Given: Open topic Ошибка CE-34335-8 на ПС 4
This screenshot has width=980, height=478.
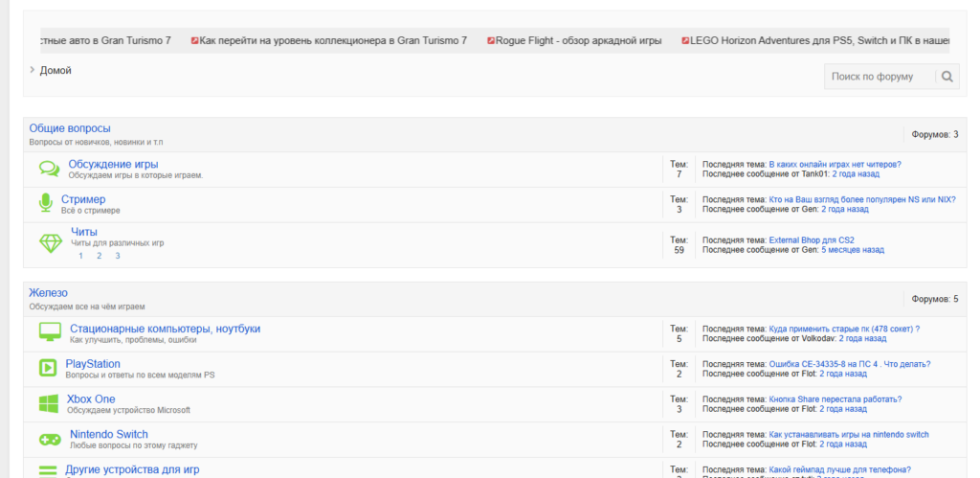Looking at the screenshot, I should click(x=850, y=364).
